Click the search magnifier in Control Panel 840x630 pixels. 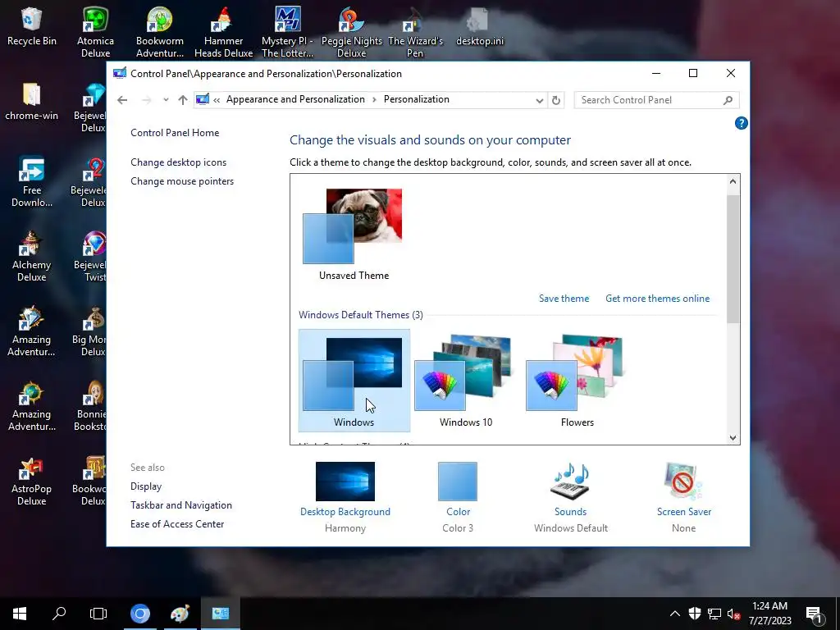728,100
